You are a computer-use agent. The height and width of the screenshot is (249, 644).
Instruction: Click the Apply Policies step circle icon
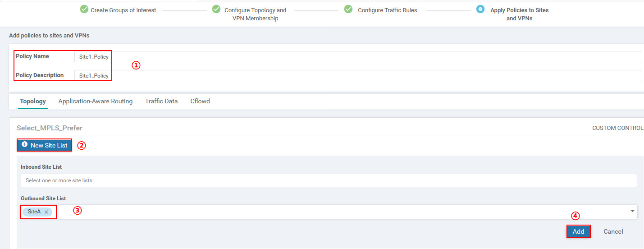point(480,9)
